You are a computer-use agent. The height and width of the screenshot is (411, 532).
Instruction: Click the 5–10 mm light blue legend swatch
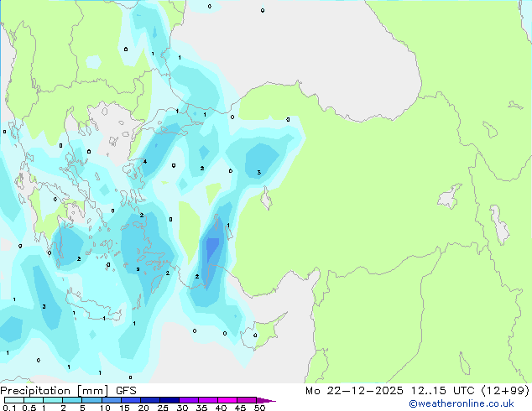tap(91, 400)
